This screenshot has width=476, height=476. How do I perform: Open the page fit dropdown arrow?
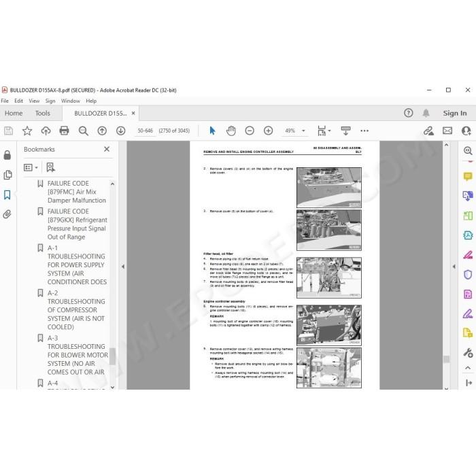(x=330, y=131)
